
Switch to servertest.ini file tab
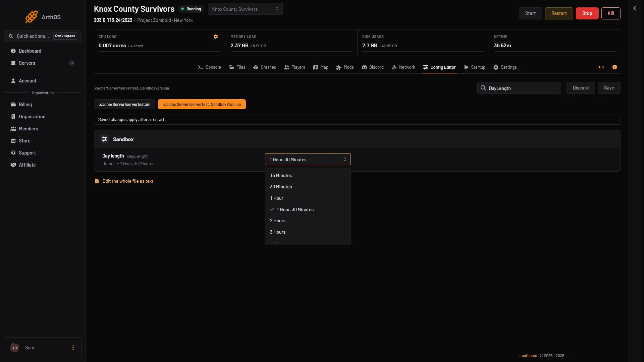124,105
